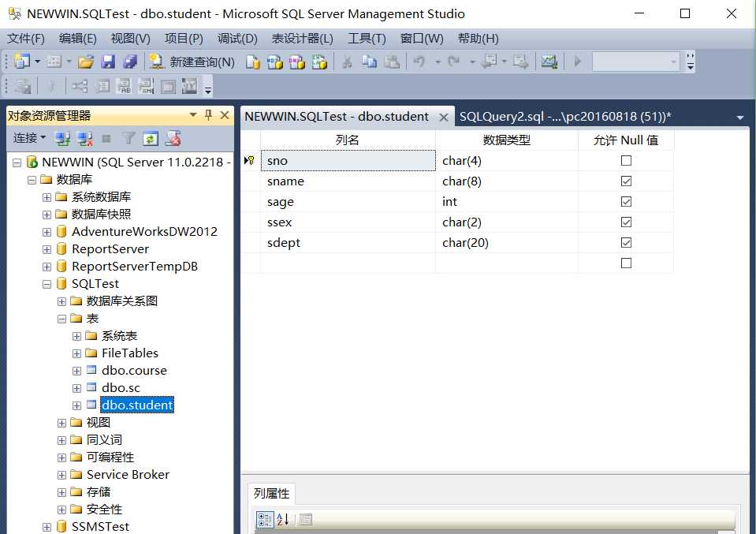
Task: Click the Alphabetical A-Z sort icon
Action: pos(282,519)
